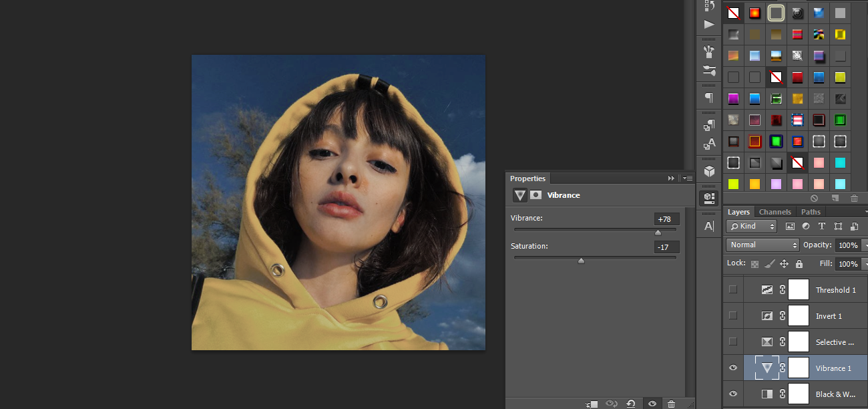Switch to the Channels tab
Image resolution: width=868 pixels, height=409 pixels.
[775, 212]
